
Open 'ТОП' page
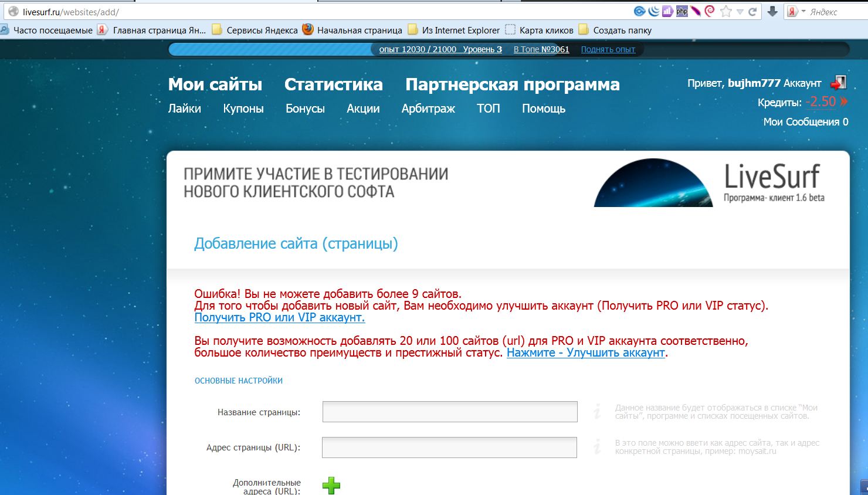(x=489, y=109)
